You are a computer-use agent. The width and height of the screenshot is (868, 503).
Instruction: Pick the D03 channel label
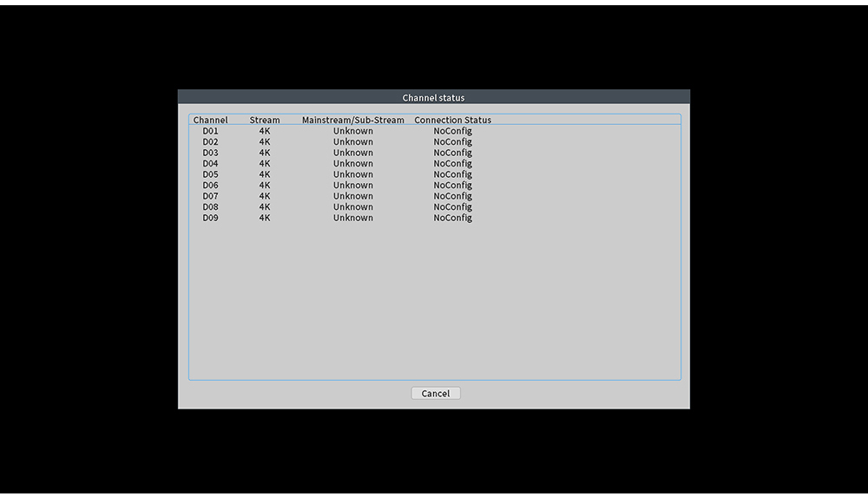211,153
